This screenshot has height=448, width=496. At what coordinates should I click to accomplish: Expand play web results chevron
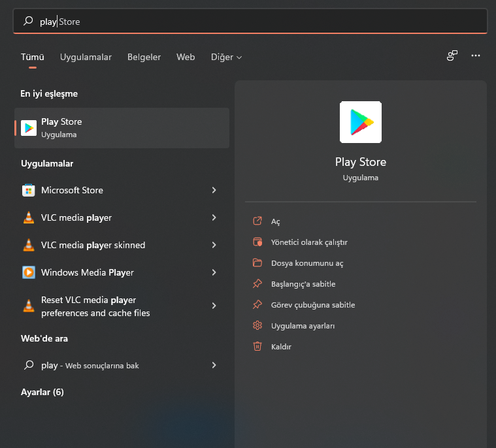tap(214, 365)
